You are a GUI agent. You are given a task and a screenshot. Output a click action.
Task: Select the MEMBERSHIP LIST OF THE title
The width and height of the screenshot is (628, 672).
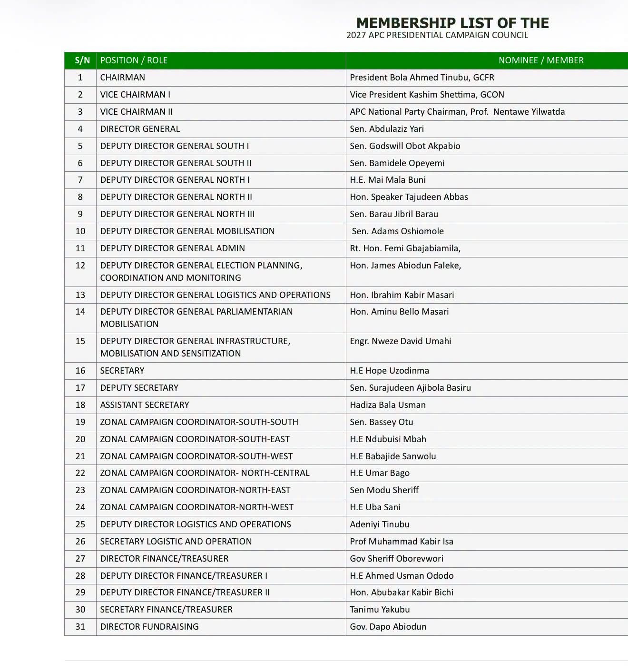coord(452,23)
